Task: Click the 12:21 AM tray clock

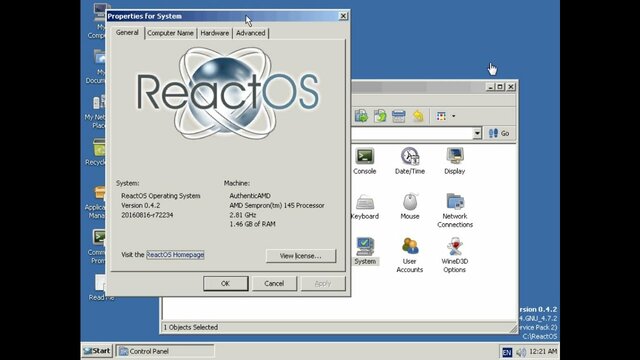Action: (x=543, y=351)
